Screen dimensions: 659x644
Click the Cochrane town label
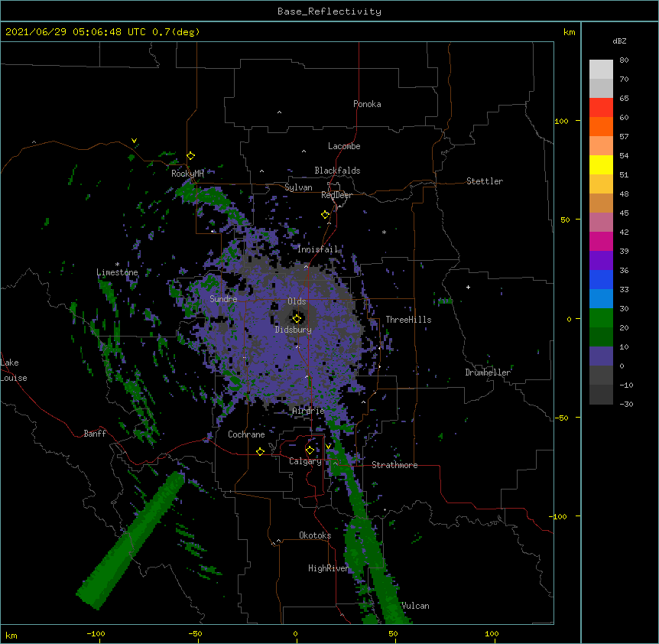246,434
